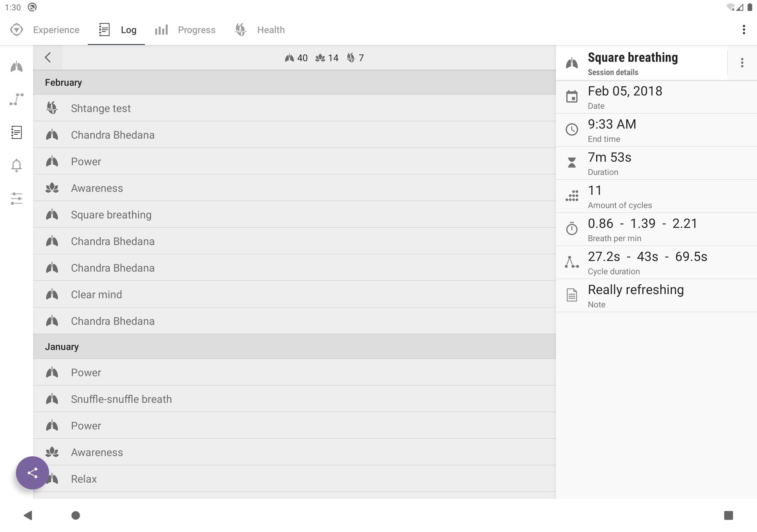
Task: Open the January Awareness session
Action: pyautogui.click(x=294, y=452)
